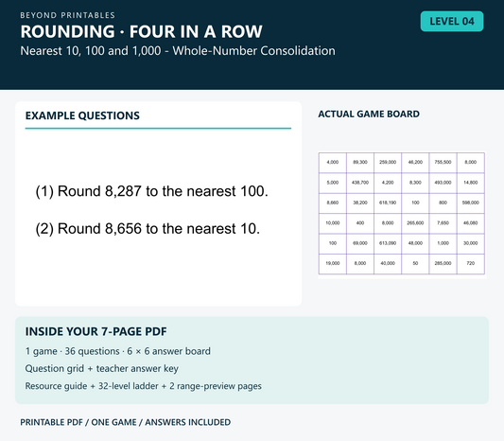Click the INSIDE YOUR 7-PAGE PDF heading
504x441 pixels.
point(96,331)
